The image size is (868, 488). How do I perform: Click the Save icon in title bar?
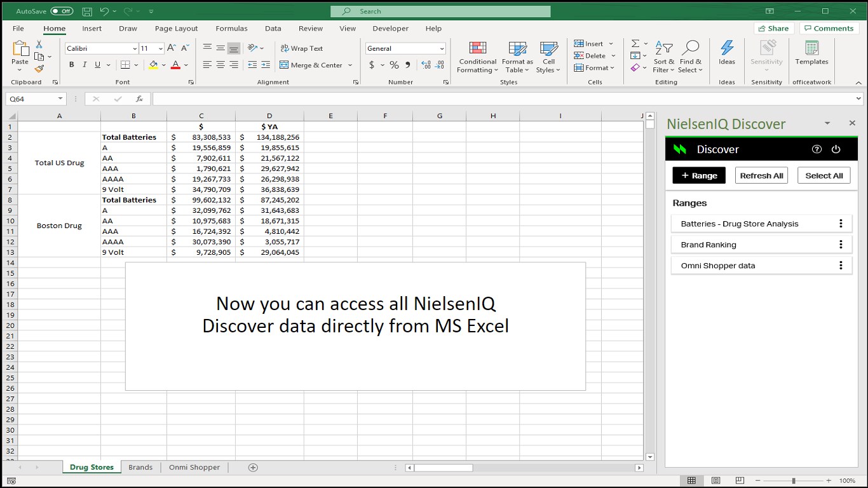[87, 11]
